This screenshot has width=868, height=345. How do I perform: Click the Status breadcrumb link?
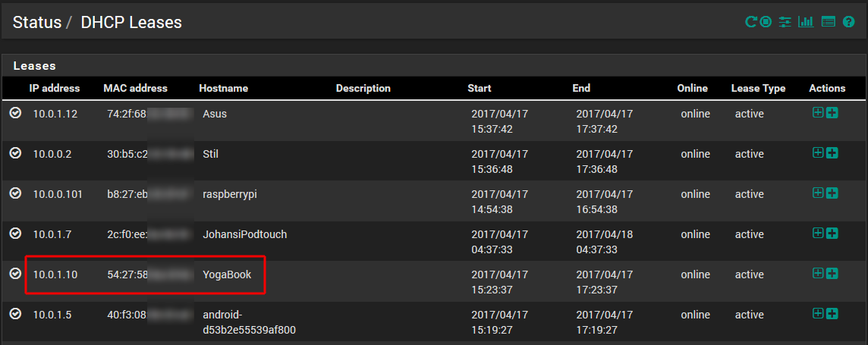point(37,22)
